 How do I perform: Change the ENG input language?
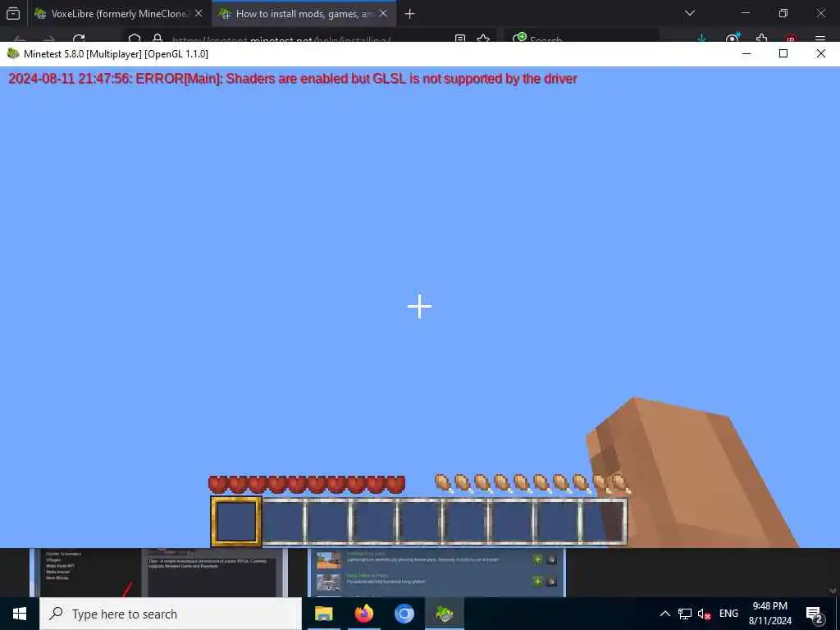[728, 614]
